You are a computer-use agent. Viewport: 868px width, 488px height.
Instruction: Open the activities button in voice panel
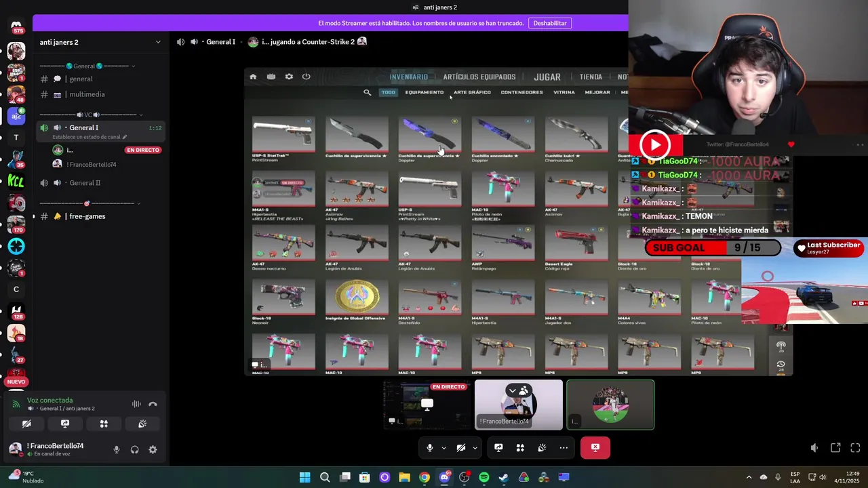pos(104,424)
